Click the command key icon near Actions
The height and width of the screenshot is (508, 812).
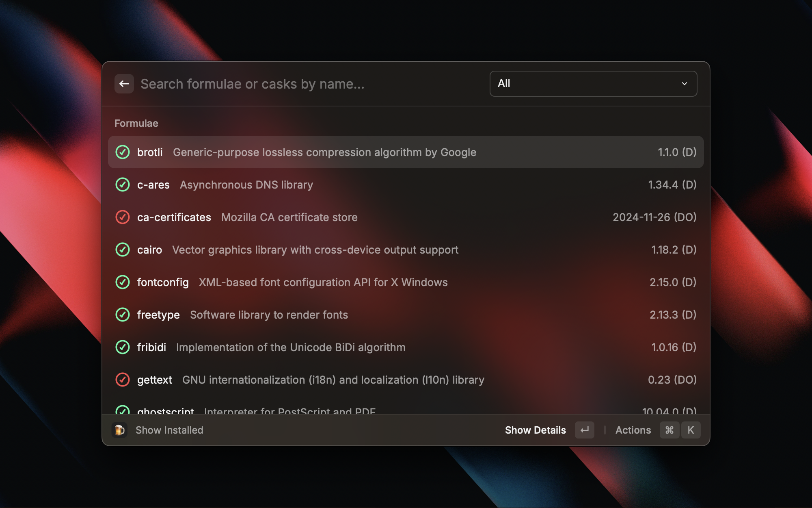point(669,430)
